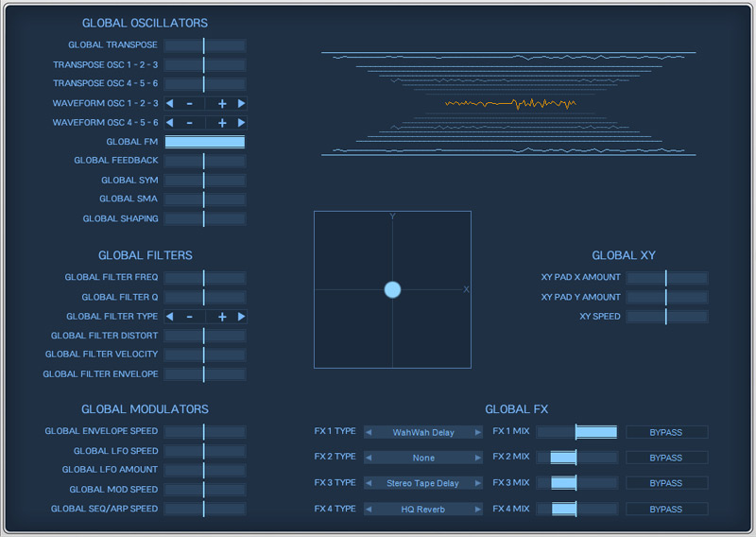The width and height of the screenshot is (756, 537).
Task: Click left arrow of FX 1 Type
Action: pyautogui.click(x=369, y=433)
